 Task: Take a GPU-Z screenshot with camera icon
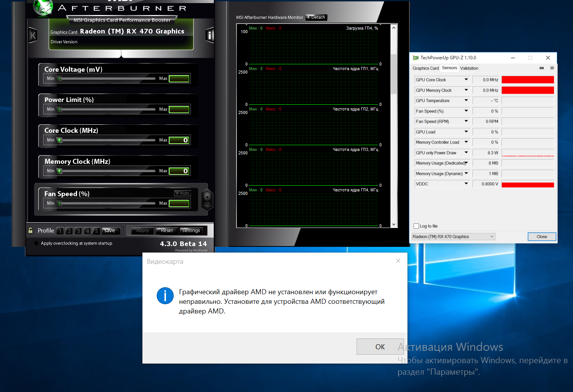point(541,68)
